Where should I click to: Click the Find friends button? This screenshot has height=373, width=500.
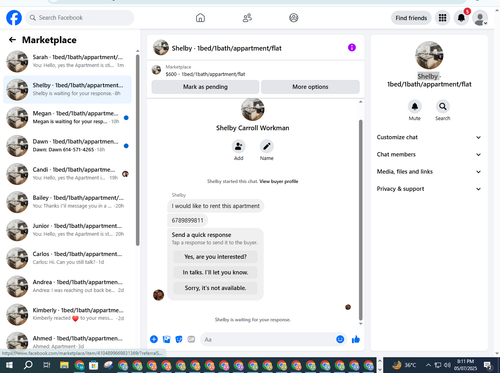pos(411,18)
